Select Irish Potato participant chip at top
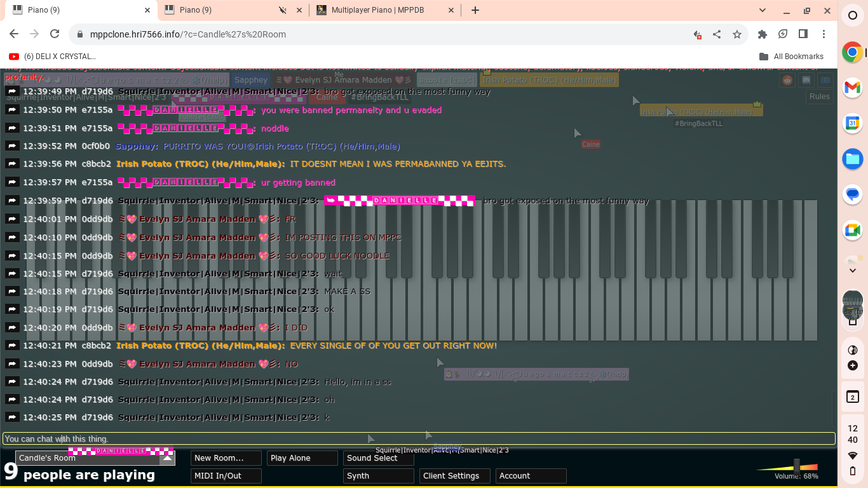This screenshot has width=868, height=488. click(549, 80)
